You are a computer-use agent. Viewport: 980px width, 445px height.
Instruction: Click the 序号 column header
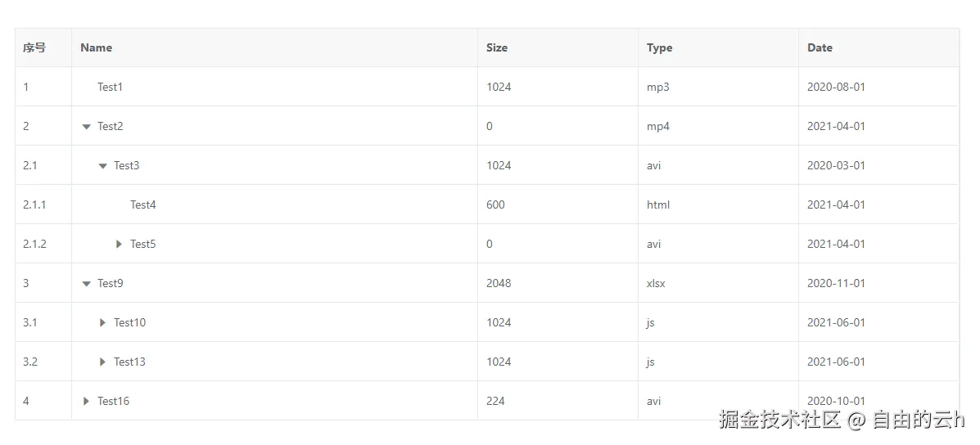tap(34, 47)
